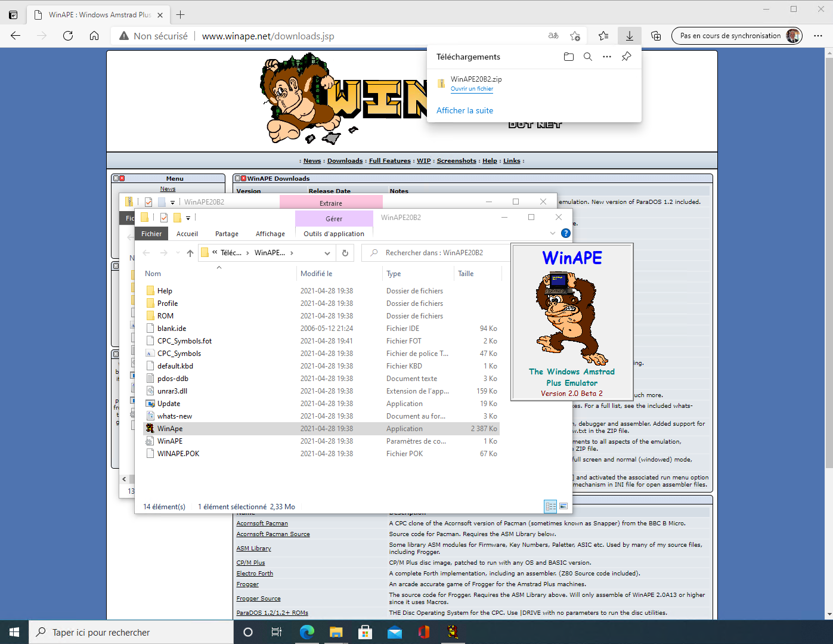Expand the Explorer ribbon chevron
This screenshot has width=833, height=644.
tap(553, 233)
